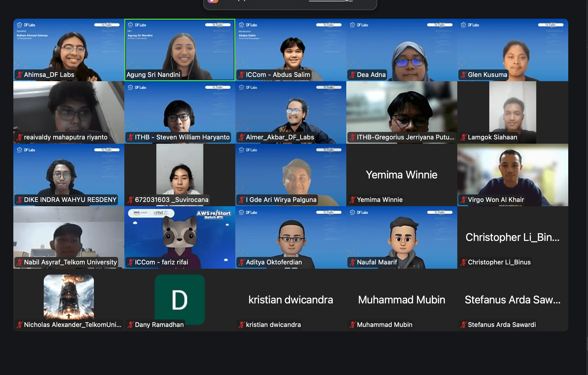Click the underlined link in top notification banner
The image size is (588, 375).
point(331,1)
